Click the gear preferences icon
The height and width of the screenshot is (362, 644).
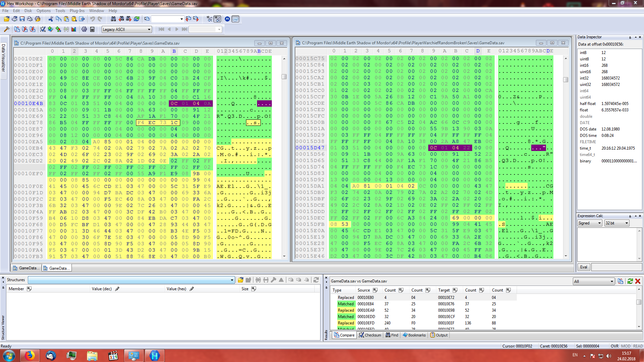tap(84, 30)
